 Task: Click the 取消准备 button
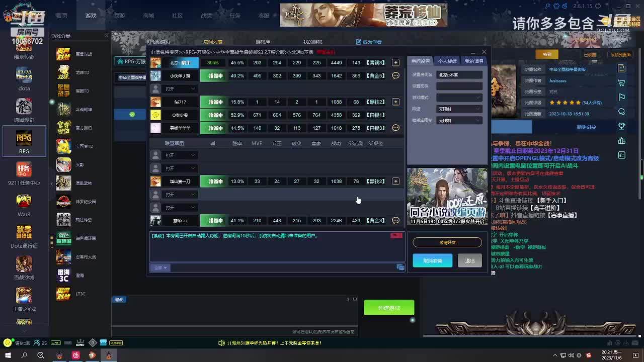(433, 260)
